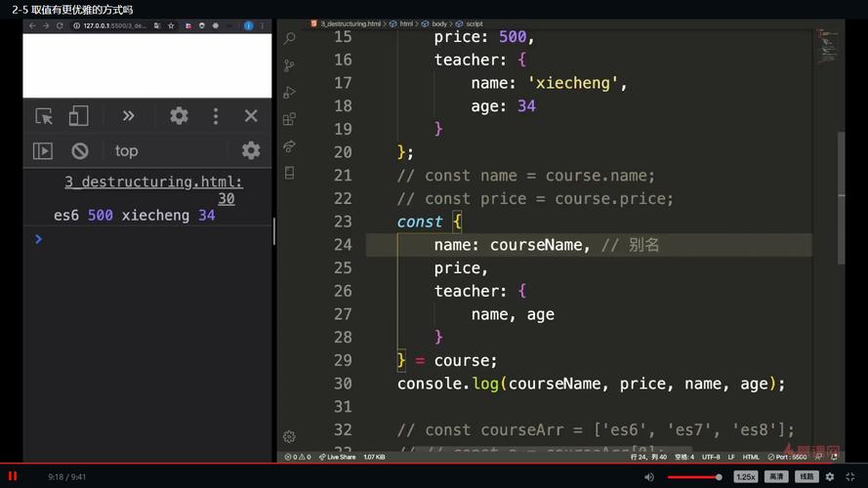Open the 3_destructuring.html:30 source link
Viewport: 868px width, 488px height.
tap(154, 189)
